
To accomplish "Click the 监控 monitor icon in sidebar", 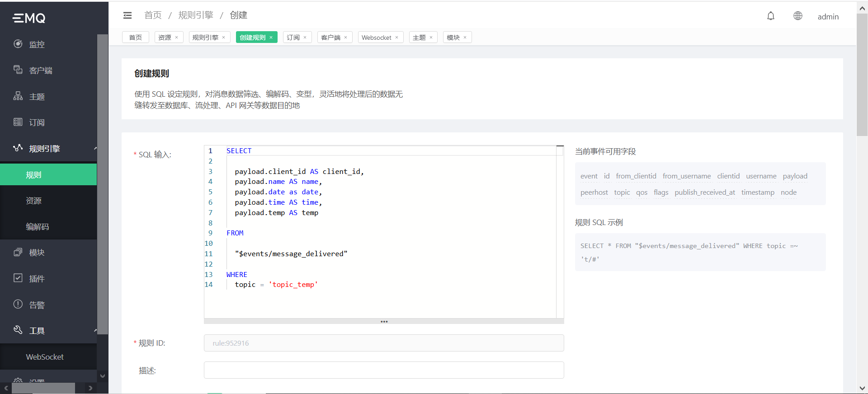I will tap(18, 44).
